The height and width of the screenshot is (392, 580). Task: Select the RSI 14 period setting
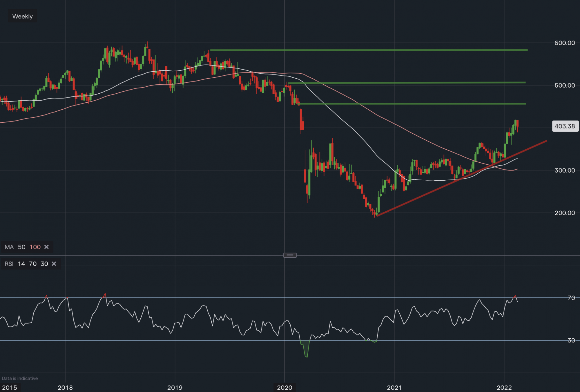point(21,264)
